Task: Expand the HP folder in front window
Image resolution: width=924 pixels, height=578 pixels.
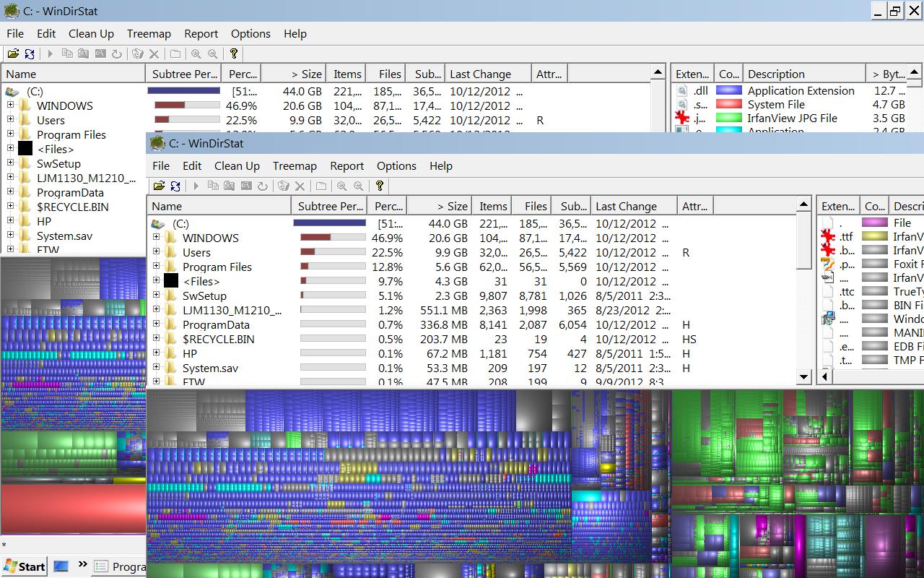Action: 156,353
